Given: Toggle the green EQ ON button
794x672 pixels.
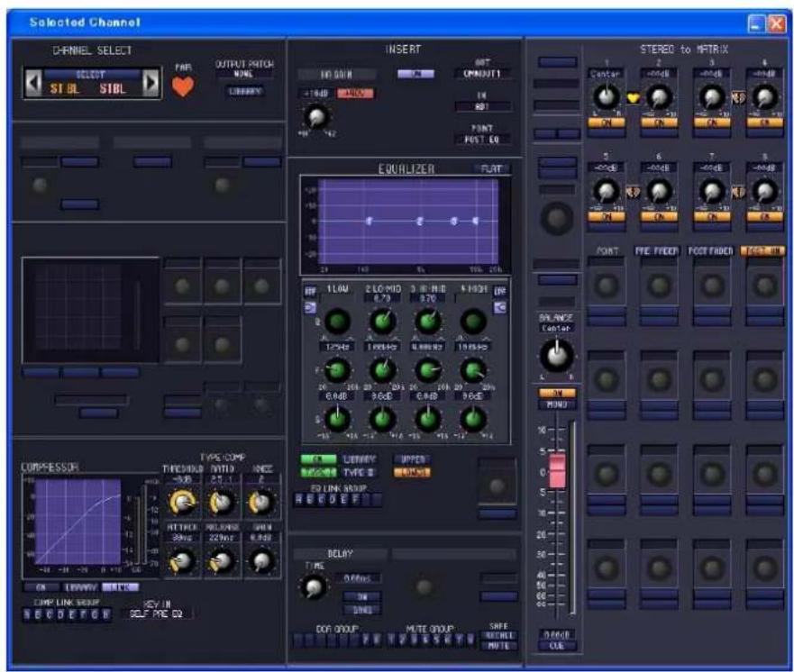Looking at the screenshot, I should tap(318, 459).
